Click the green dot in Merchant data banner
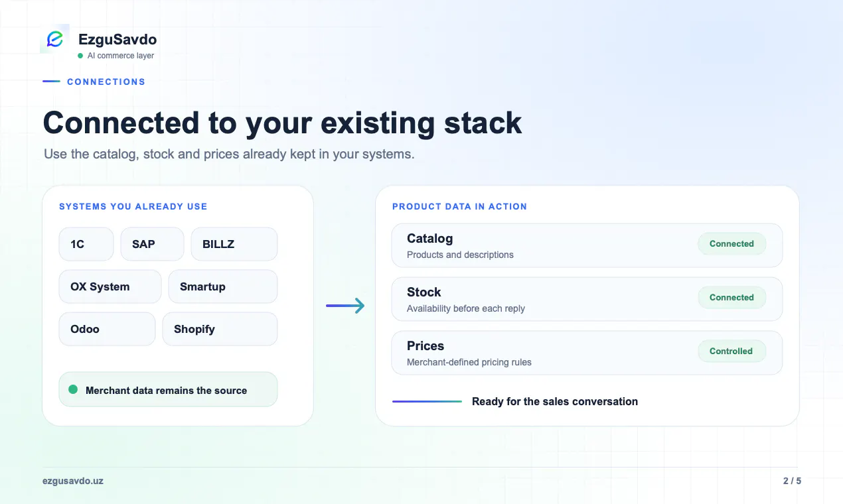Screen dimensions: 843x504 pos(73,390)
